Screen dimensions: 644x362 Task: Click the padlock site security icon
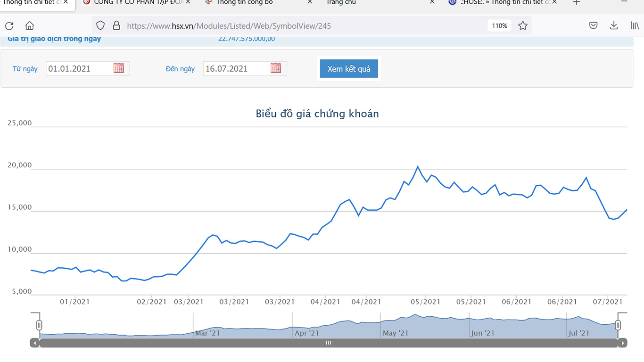click(x=116, y=25)
